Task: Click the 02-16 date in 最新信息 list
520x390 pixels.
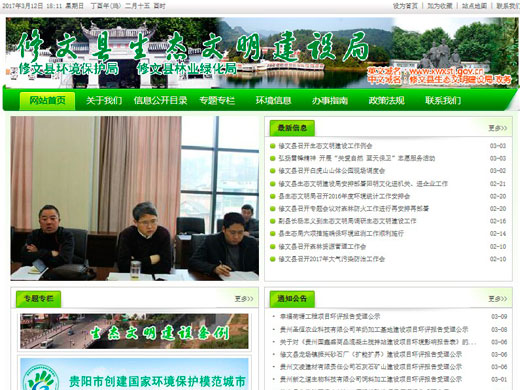Action: click(x=498, y=221)
